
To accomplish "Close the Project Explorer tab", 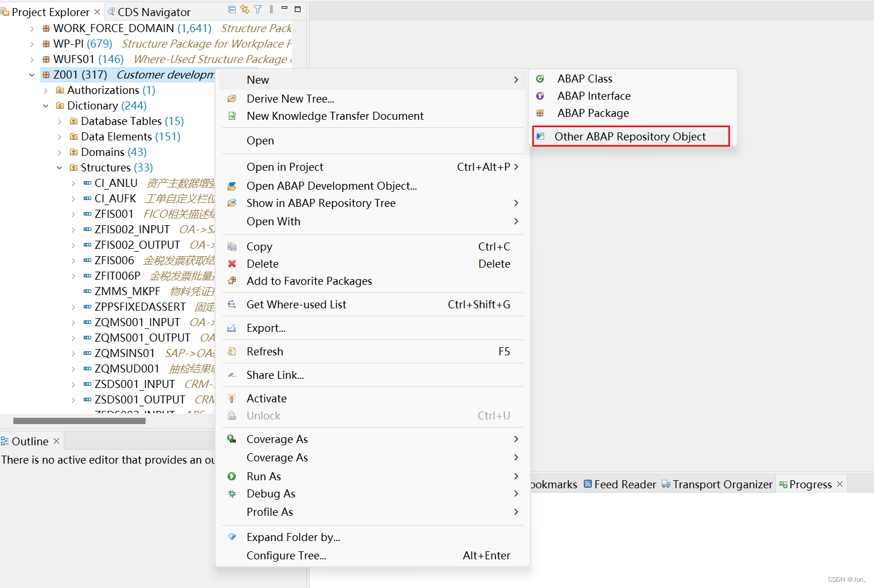I will coord(97,11).
